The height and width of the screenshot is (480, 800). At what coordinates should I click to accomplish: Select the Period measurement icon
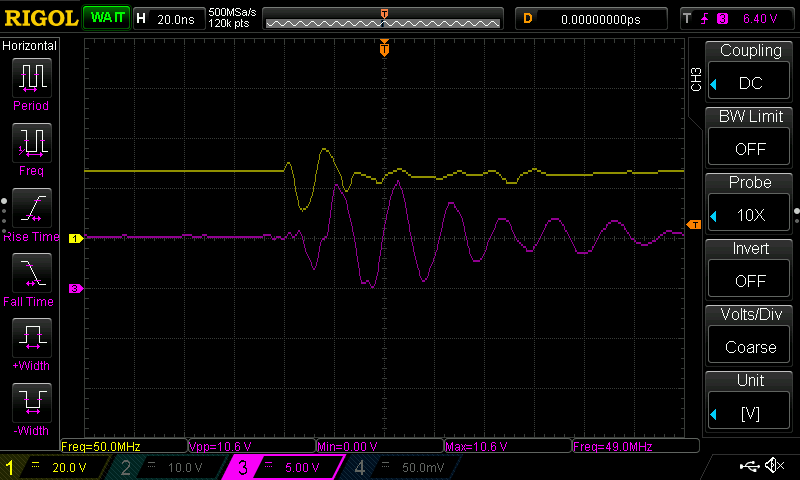coord(32,78)
